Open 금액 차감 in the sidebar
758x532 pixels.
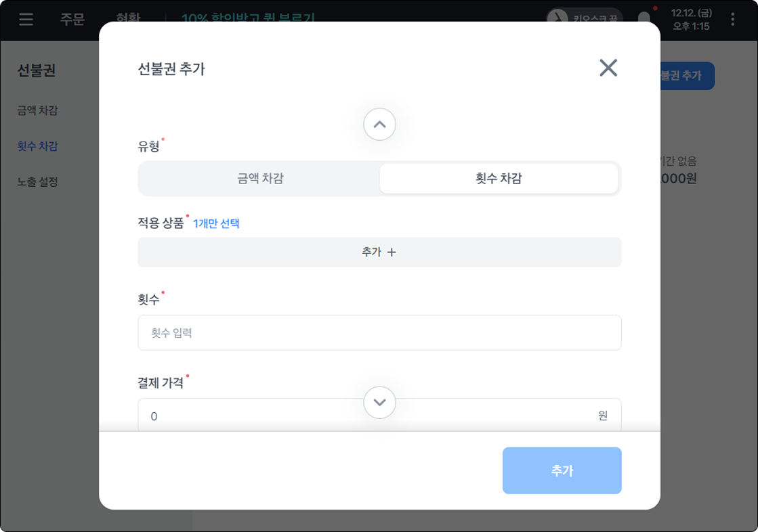(x=38, y=110)
